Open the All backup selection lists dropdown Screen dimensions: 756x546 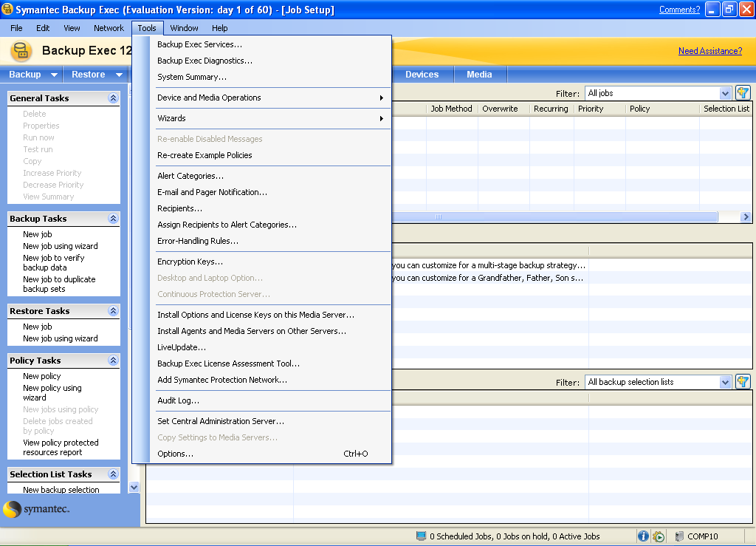(x=725, y=382)
